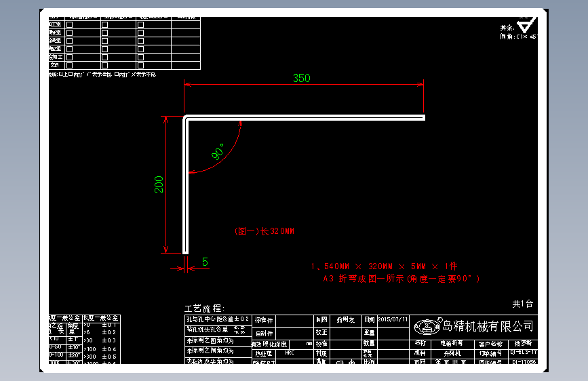Select the ±0.2 length tolerance value

pyautogui.click(x=109, y=332)
